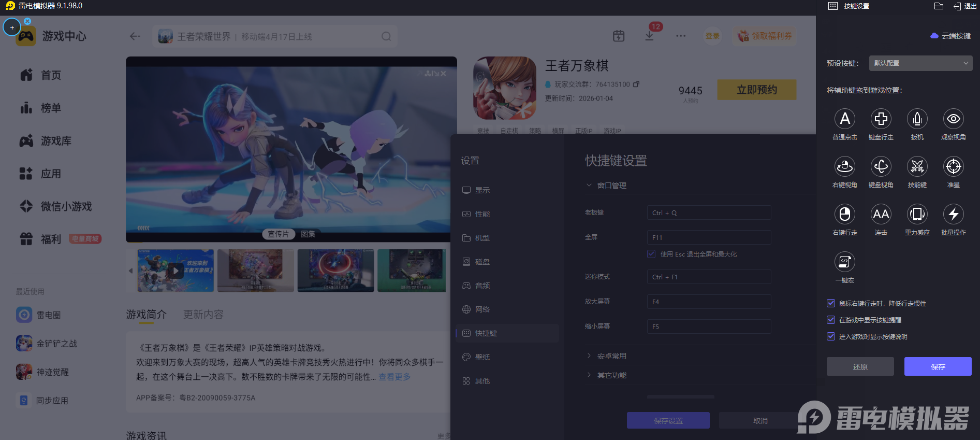Click the round plus floating button
Image resolution: width=980 pixels, height=440 pixels.
(x=12, y=27)
